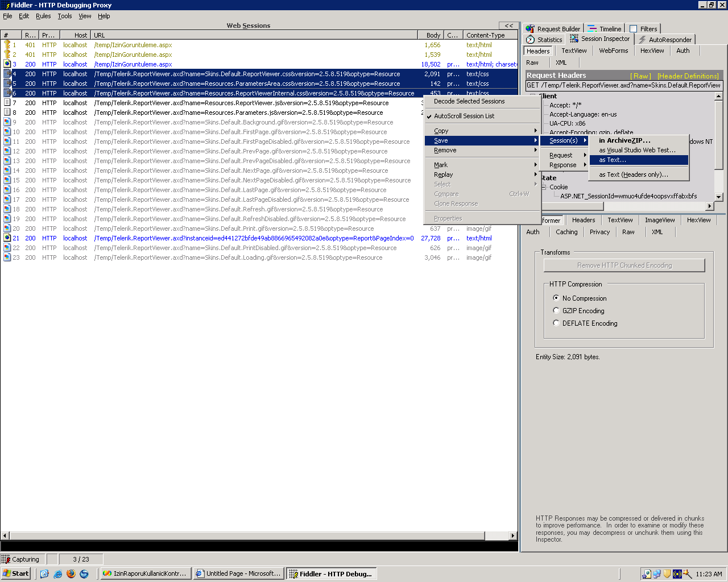Collapse the Web Sessions panel with <<

pos(508,26)
